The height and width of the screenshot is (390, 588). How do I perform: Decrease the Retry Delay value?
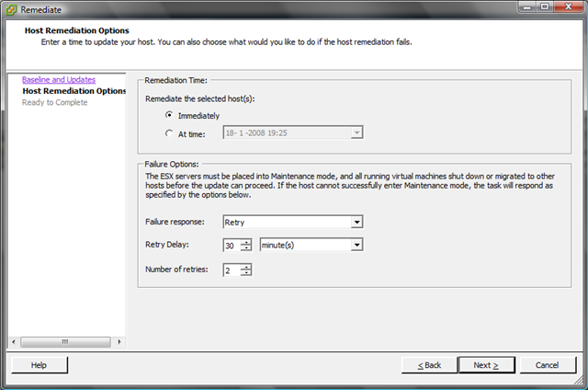coord(246,248)
